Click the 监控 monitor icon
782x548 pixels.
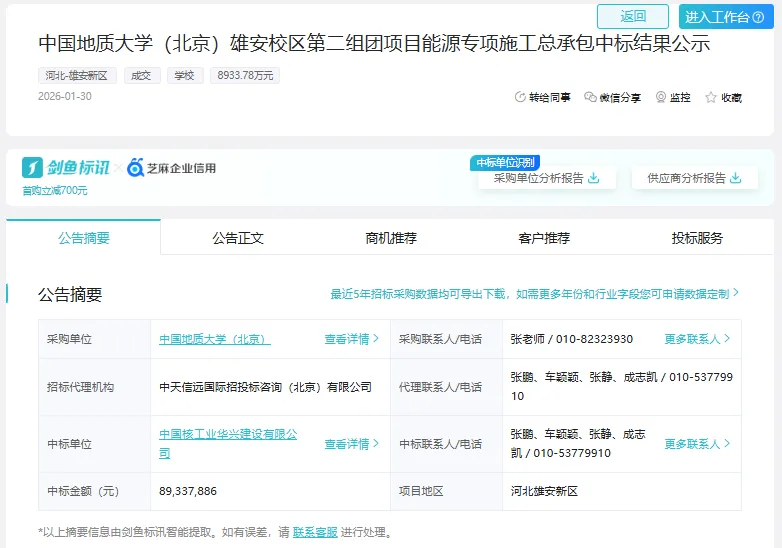[661, 98]
